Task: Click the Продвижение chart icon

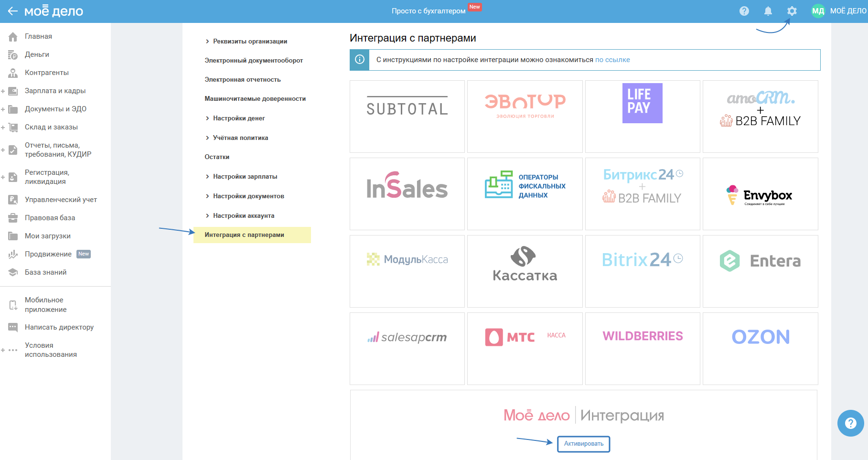Action: (13, 255)
